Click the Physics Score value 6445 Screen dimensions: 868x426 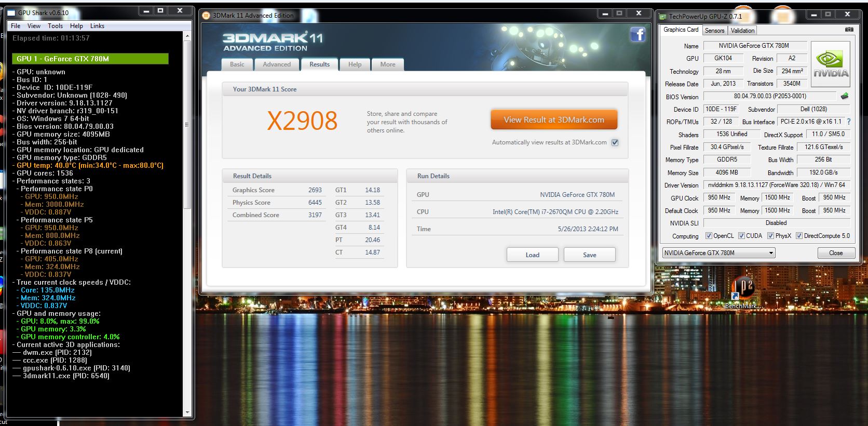click(315, 203)
